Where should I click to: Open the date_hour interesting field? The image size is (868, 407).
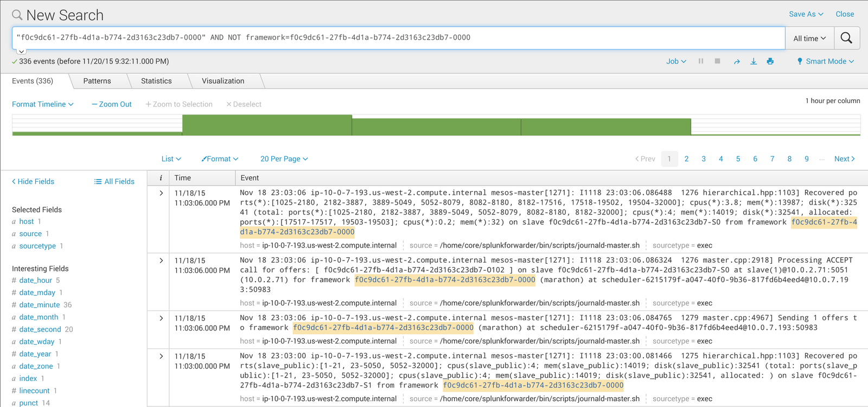click(x=36, y=281)
